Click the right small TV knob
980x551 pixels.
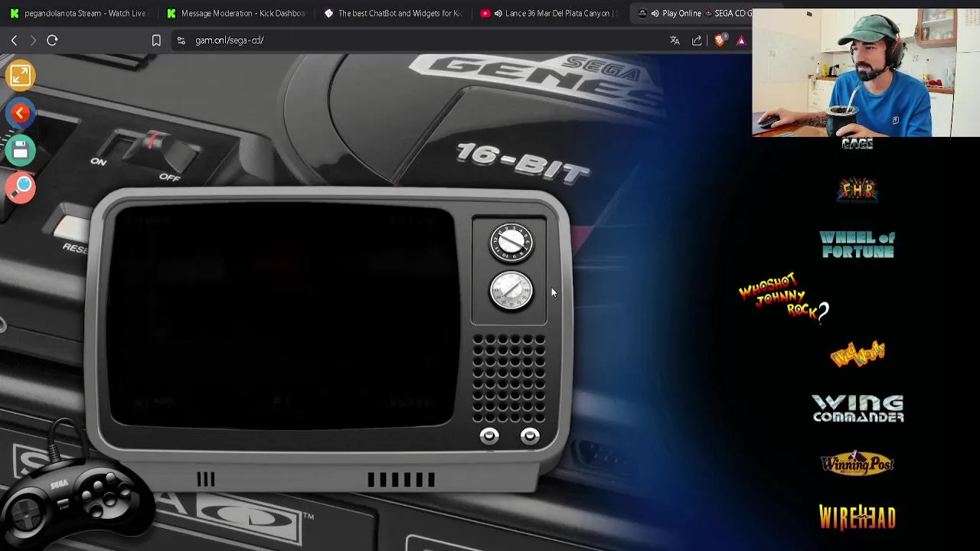[x=530, y=436]
